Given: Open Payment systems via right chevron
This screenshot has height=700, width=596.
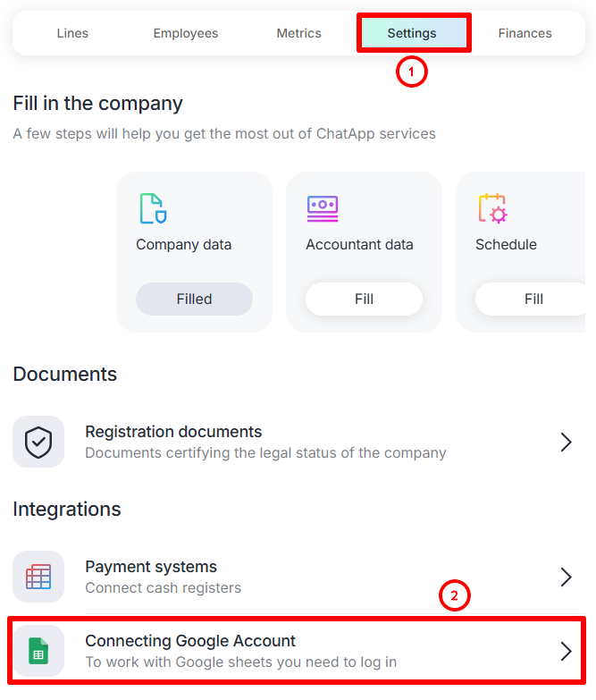Looking at the screenshot, I should (x=566, y=577).
